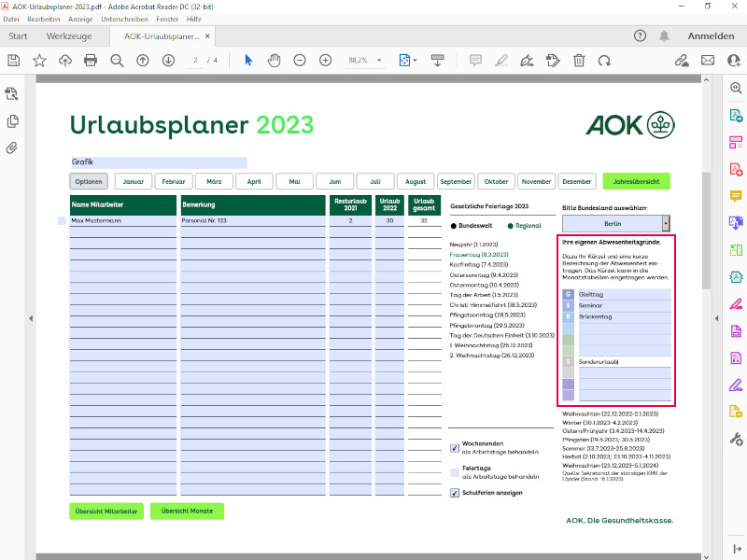This screenshot has height=560, width=747.
Task: Expand the tools pane at bottom right
Action: pyautogui.click(x=737, y=549)
